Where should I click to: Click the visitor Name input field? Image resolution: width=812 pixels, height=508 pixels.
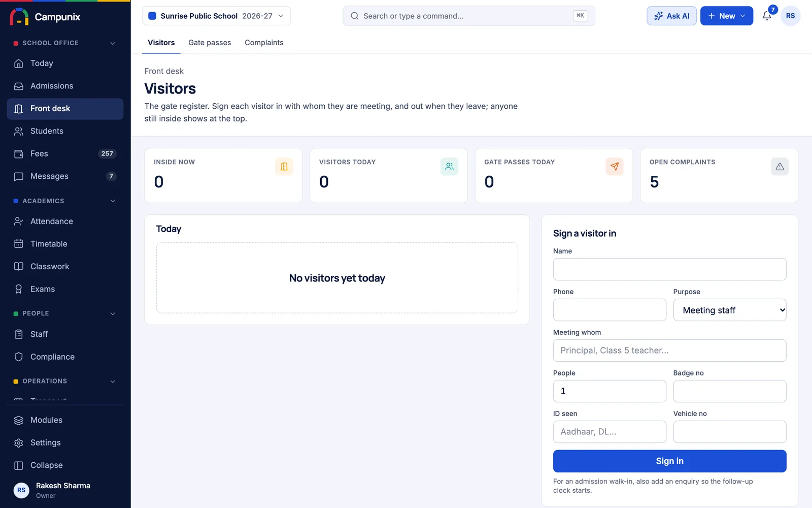[x=670, y=269]
